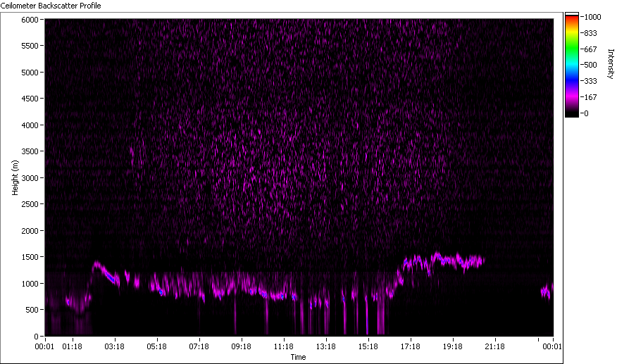This screenshot has width=617, height=364.
Task: Pick the 667 value on the Intensity scale
Action: coord(591,49)
